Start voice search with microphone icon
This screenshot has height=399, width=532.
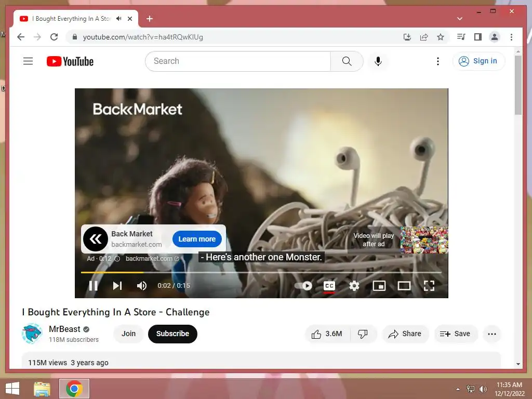pyautogui.click(x=378, y=61)
